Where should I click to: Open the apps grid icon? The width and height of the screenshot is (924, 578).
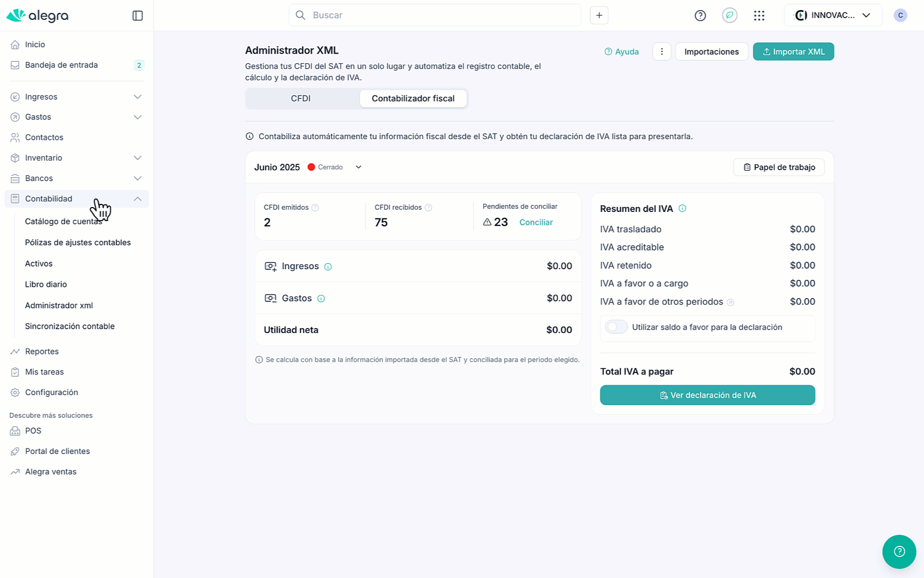(759, 16)
